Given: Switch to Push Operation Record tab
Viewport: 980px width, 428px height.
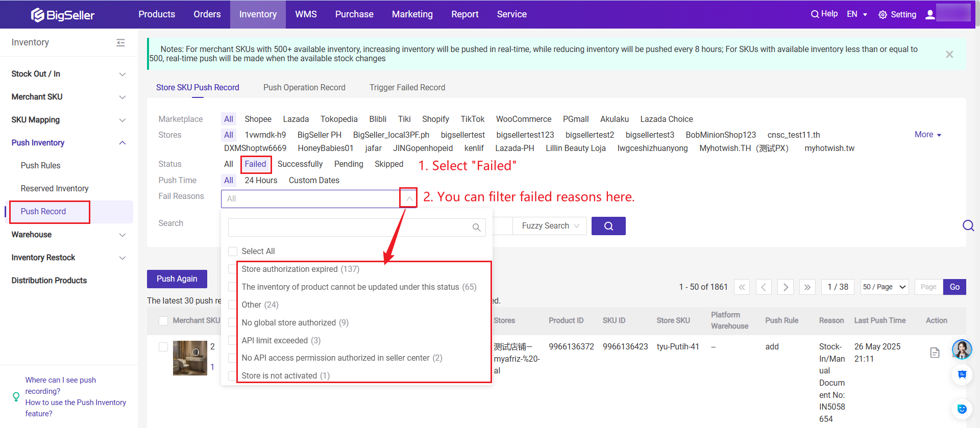Looking at the screenshot, I should click(x=304, y=88).
